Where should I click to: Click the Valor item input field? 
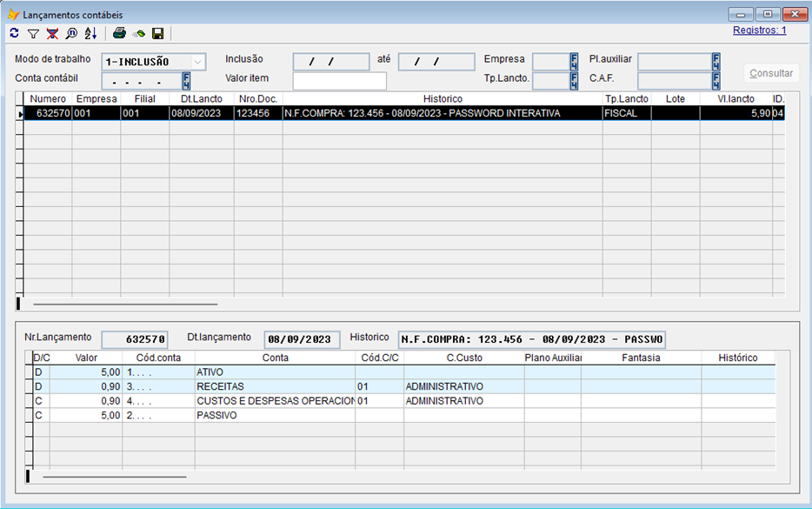coord(339,81)
